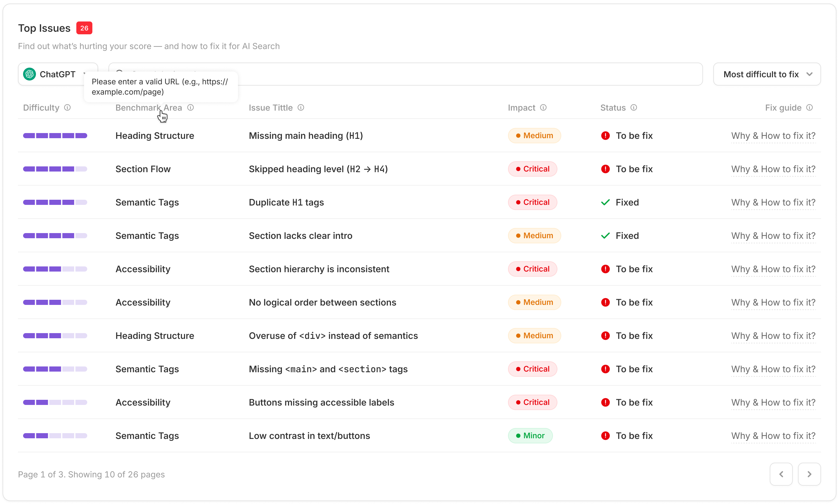This screenshot has height=504, width=839.
Task: Click the green checkmark on Section lacks clear intro row
Action: tap(605, 235)
